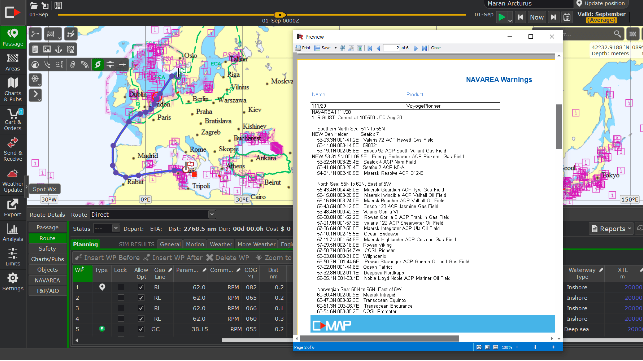The image size is (643, 361).
Task: Open Weather Update in the sidebar
Action: coord(13,180)
